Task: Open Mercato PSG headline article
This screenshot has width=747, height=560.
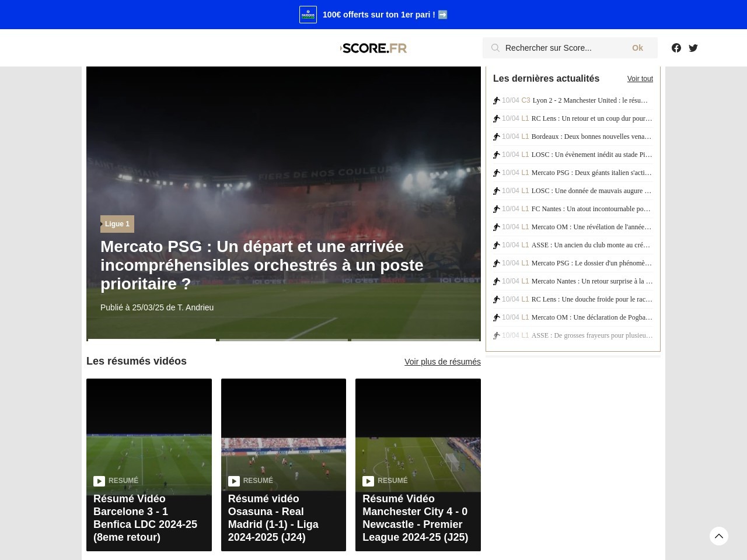Action: coord(262,265)
